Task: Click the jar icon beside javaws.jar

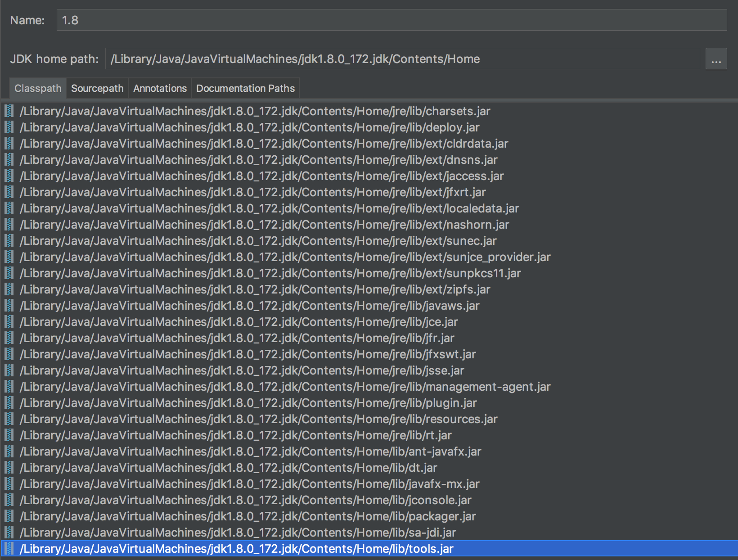Action: 9,305
